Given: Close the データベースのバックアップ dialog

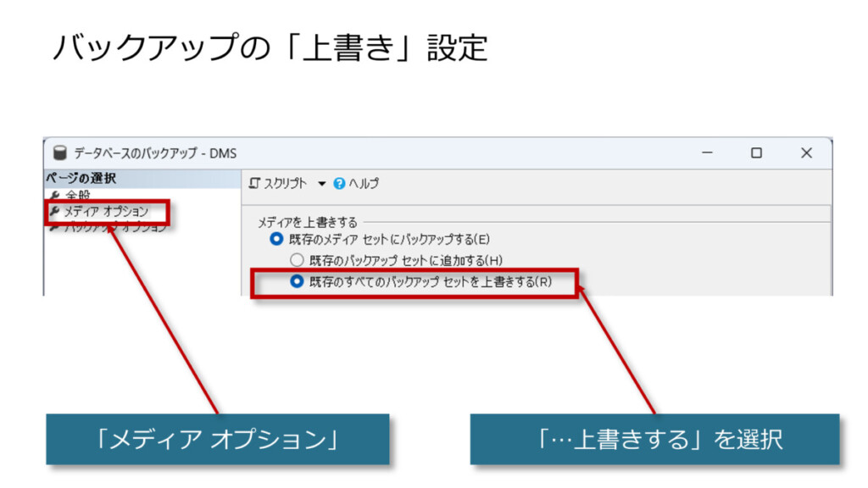Looking at the screenshot, I should click(x=806, y=153).
